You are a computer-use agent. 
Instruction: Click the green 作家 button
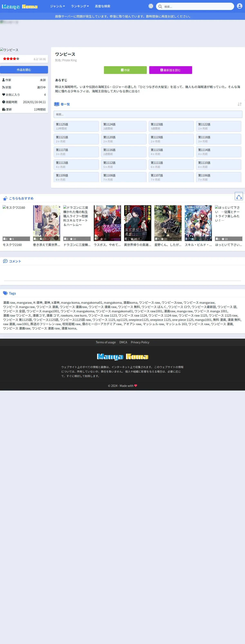point(125,70)
